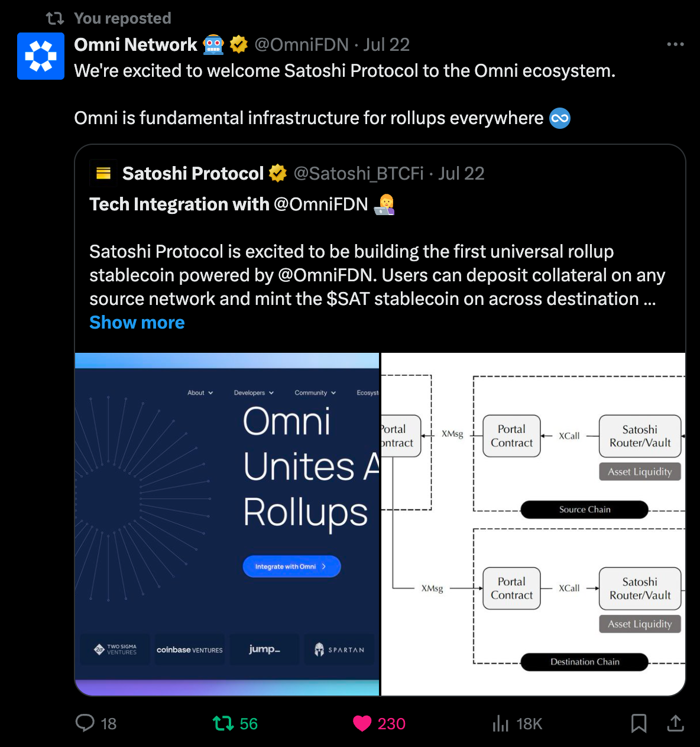This screenshot has height=747, width=700.
Task: Open Omni Unites Rollups image
Action: pyautogui.click(x=227, y=524)
